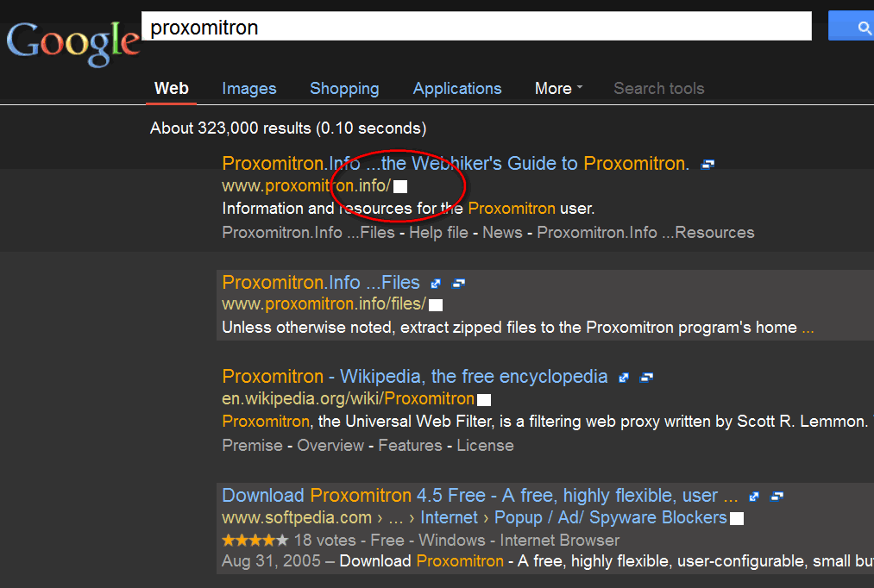Switch to the Shopping tab

click(x=344, y=89)
